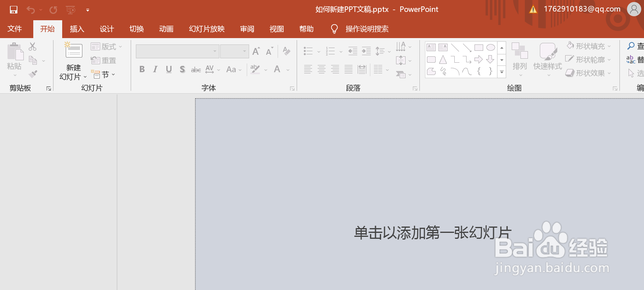Open Customize Quick Access Toolbar arrow
The width and height of the screenshot is (644, 290).
(x=88, y=10)
